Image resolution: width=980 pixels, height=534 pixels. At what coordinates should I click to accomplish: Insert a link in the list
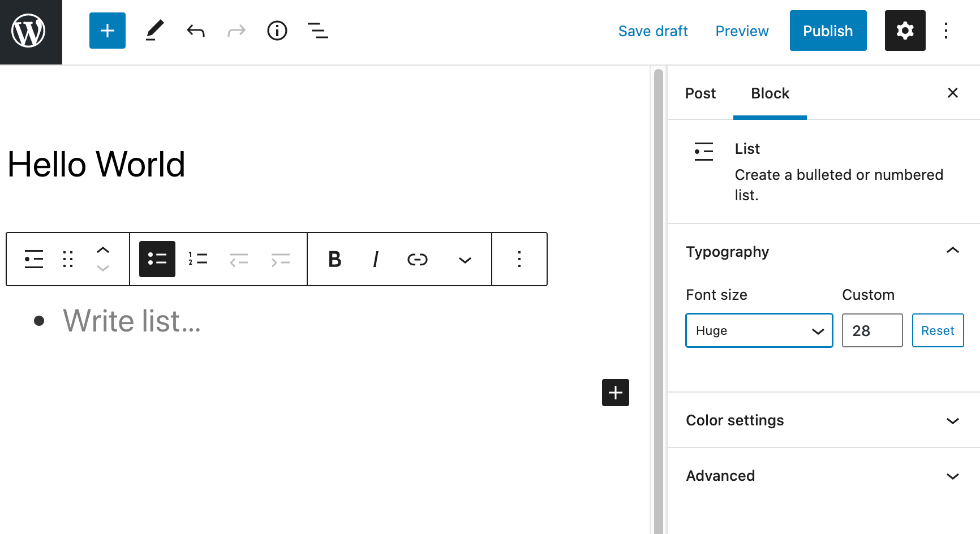click(417, 259)
